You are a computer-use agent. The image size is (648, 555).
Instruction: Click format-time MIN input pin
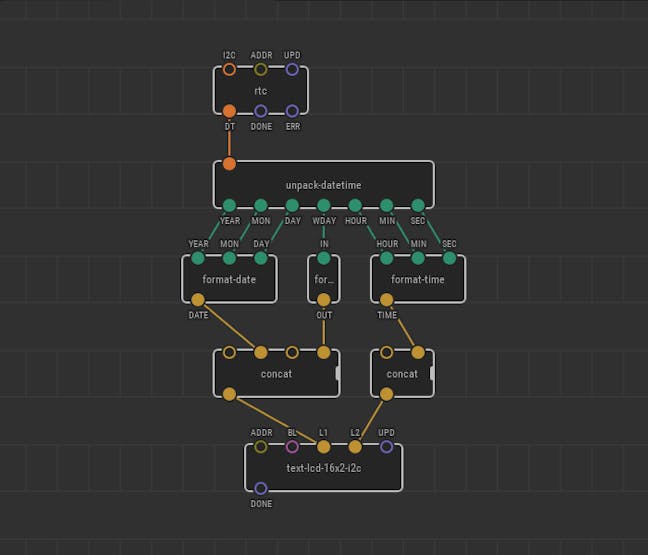[x=418, y=258]
